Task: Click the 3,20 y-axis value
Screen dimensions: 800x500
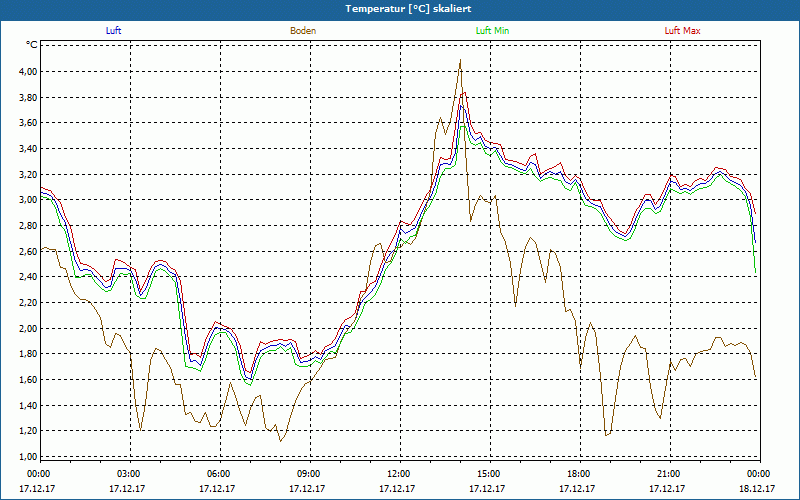Action: [x=30, y=174]
